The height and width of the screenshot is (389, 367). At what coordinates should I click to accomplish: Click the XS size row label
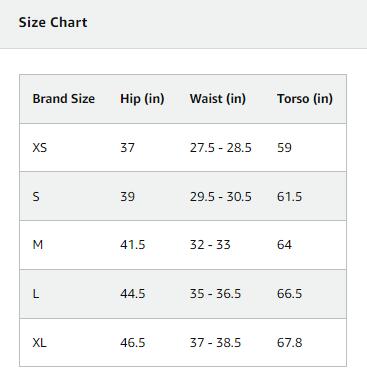[40, 147]
